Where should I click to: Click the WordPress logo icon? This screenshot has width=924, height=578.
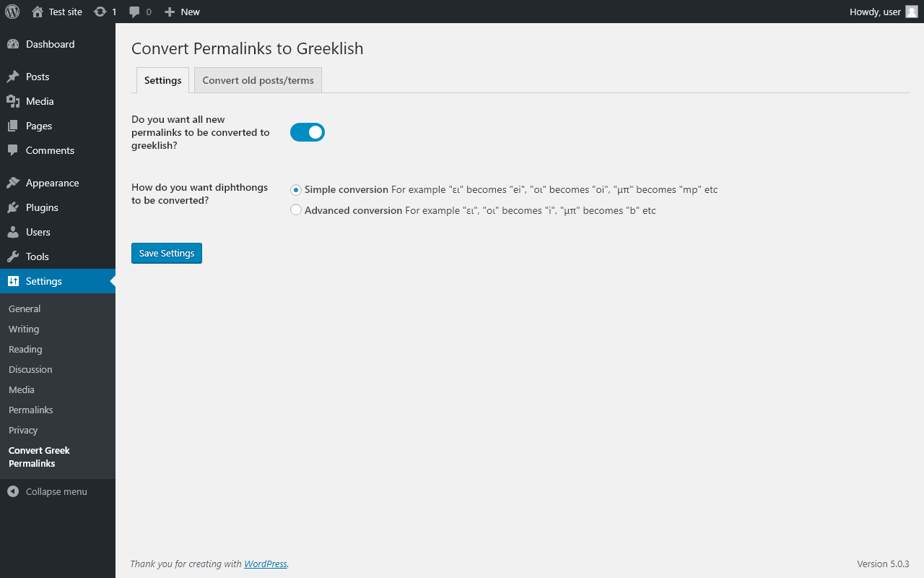pyautogui.click(x=12, y=12)
